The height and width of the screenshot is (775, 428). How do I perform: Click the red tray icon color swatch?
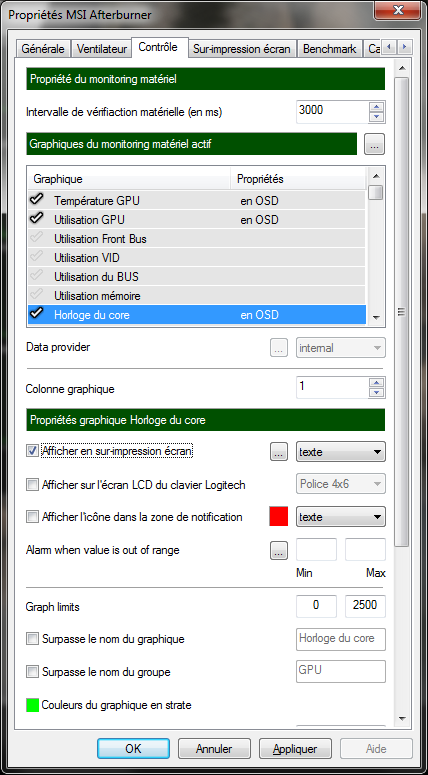point(279,517)
